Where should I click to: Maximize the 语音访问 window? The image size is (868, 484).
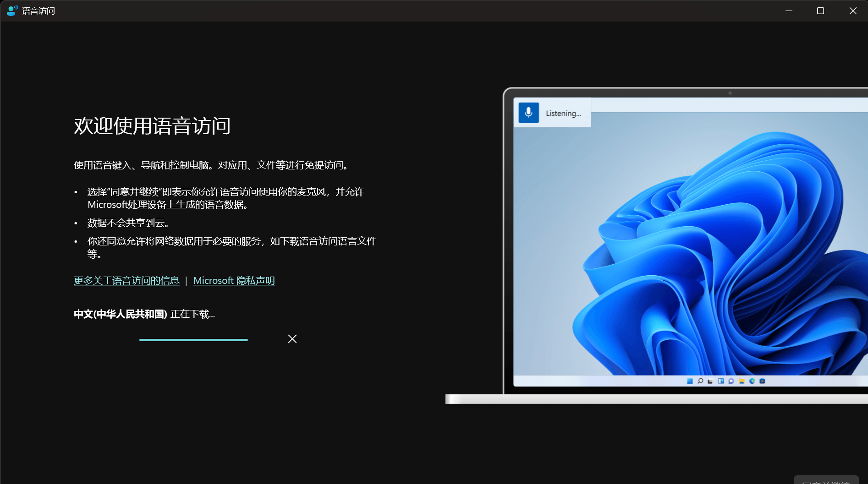(x=820, y=11)
